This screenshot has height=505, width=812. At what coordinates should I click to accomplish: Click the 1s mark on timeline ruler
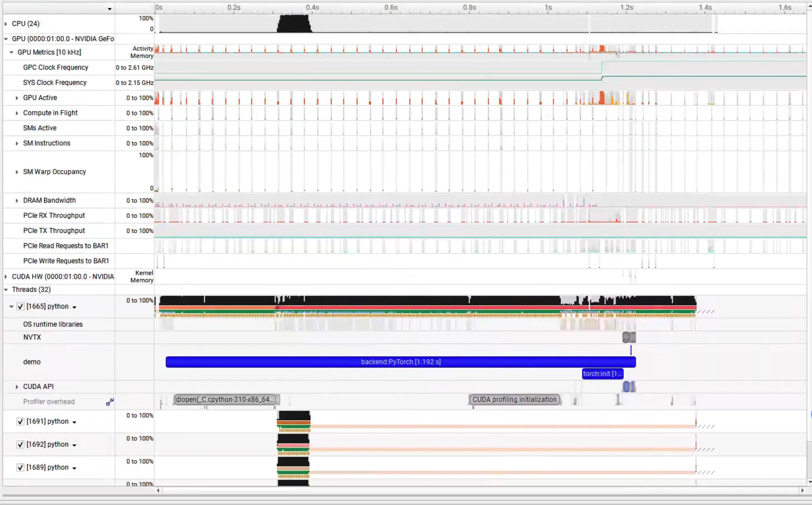click(x=548, y=7)
